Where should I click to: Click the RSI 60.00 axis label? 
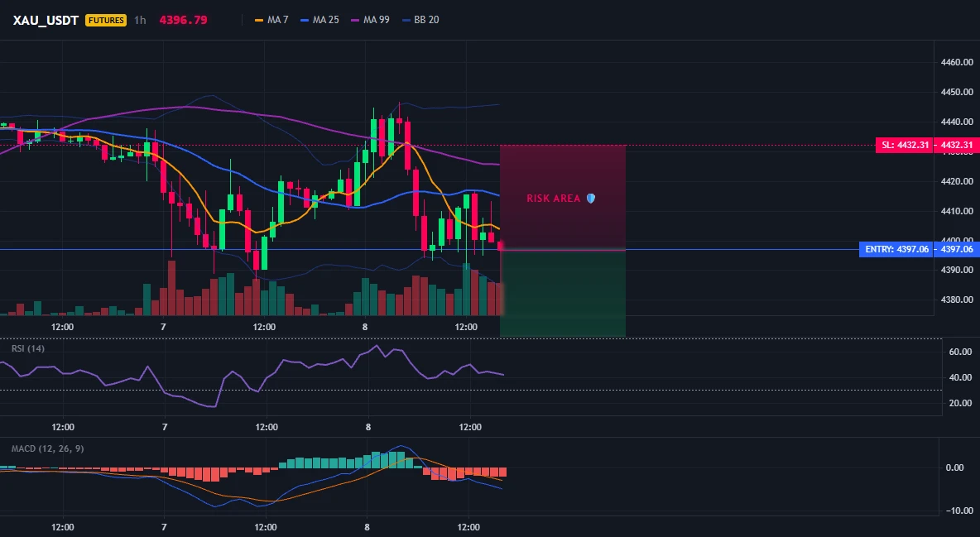(961, 352)
